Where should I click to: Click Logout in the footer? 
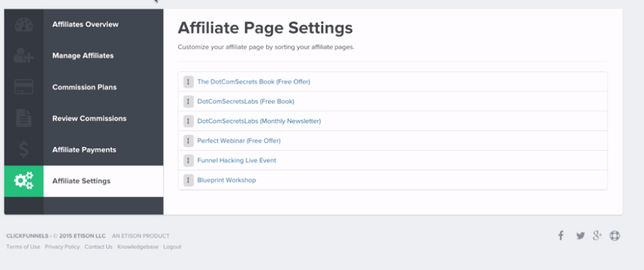point(172,247)
